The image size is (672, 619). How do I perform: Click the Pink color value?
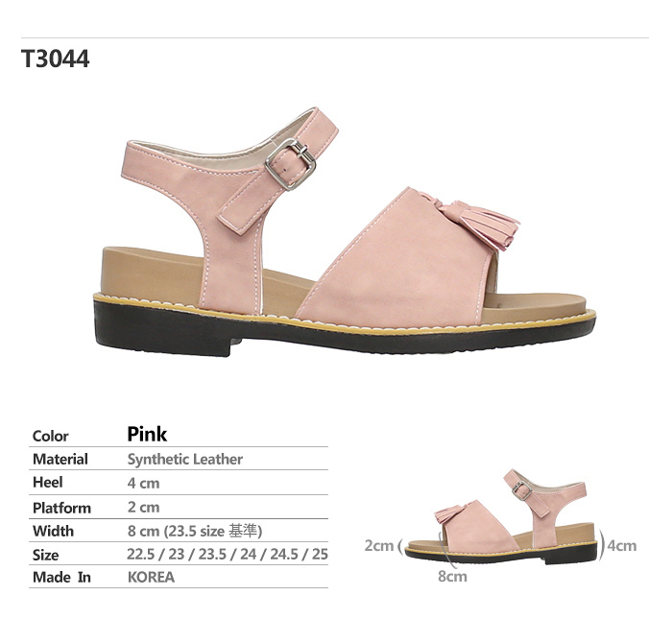(x=147, y=434)
